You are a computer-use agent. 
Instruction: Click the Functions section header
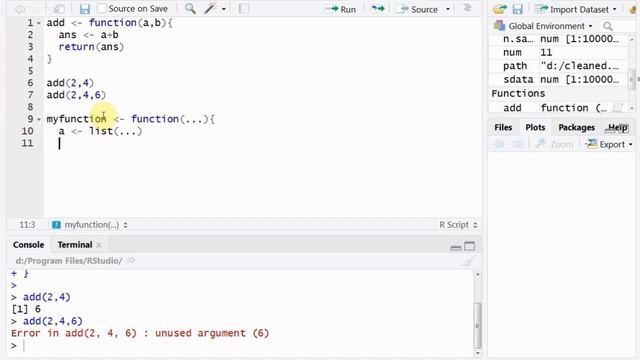(518, 93)
